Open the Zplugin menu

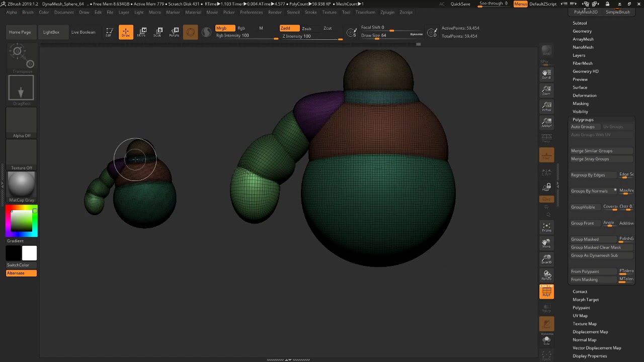tap(387, 12)
